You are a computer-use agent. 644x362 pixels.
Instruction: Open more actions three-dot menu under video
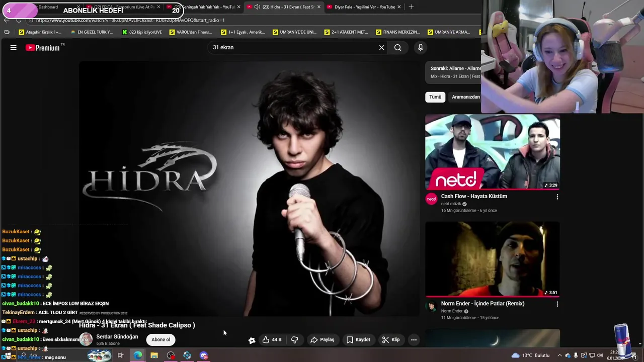414,340
